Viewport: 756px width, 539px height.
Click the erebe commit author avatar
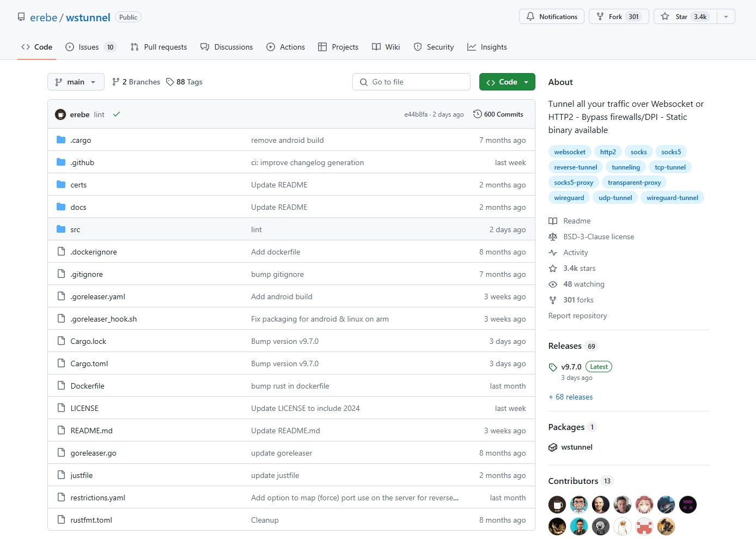(x=60, y=114)
